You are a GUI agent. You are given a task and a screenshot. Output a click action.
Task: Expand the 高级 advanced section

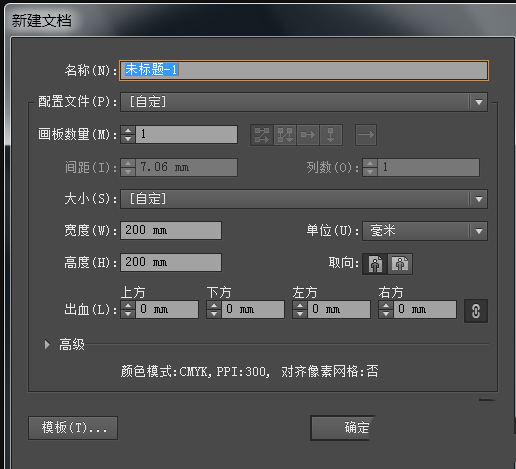(47, 344)
